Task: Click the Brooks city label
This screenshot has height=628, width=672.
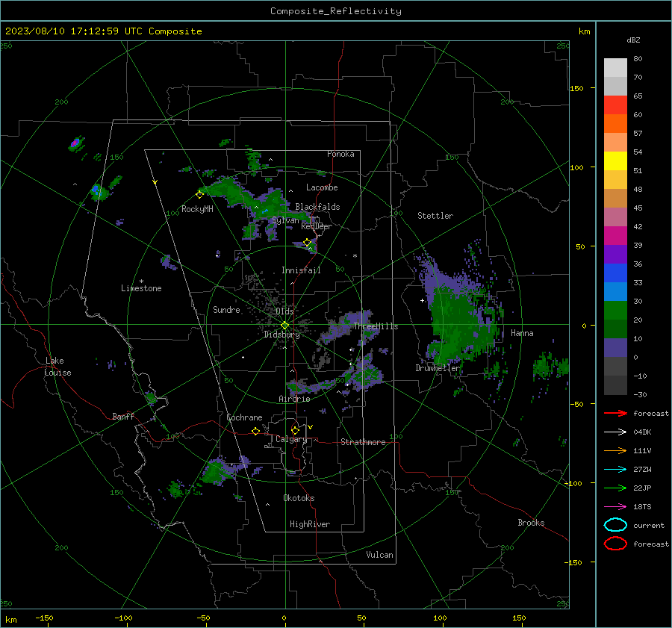Action: pos(531,523)
